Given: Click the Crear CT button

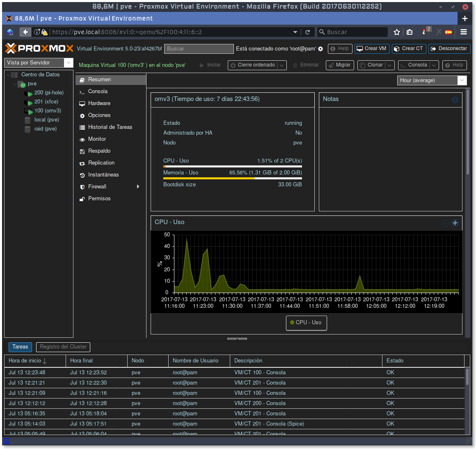Looking at the screenshot, I should [x=409, y=48].
